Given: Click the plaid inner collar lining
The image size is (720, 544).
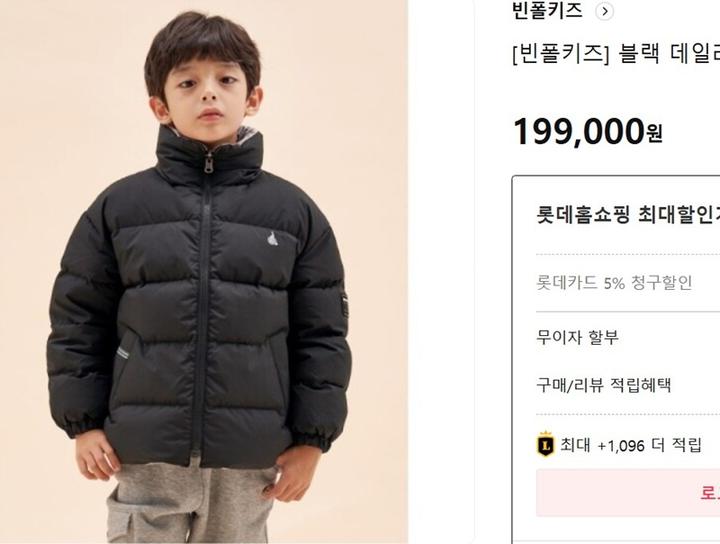Looking at the screenshot, I should coord(248,136).
